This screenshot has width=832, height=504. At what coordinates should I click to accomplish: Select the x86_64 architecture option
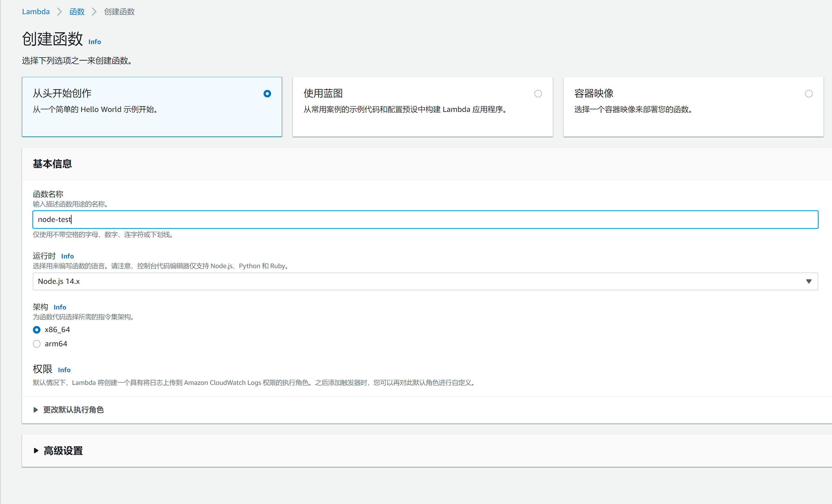click(x=37, y=330)
